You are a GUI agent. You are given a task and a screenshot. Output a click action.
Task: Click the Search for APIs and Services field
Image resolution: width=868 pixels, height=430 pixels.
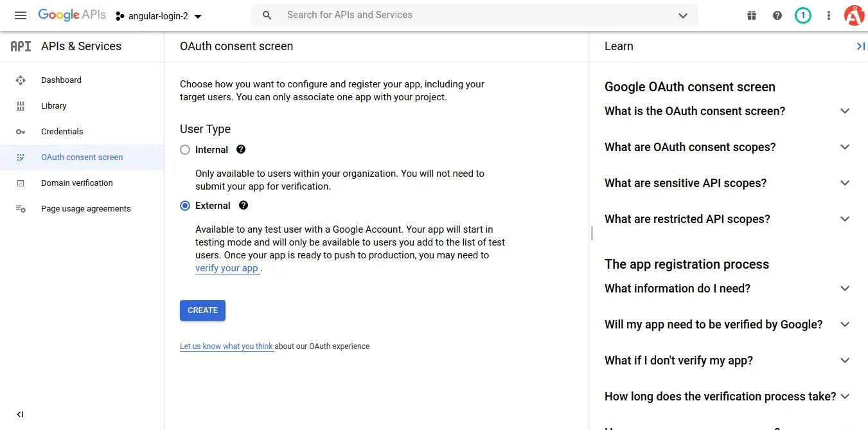pos(475,15)
